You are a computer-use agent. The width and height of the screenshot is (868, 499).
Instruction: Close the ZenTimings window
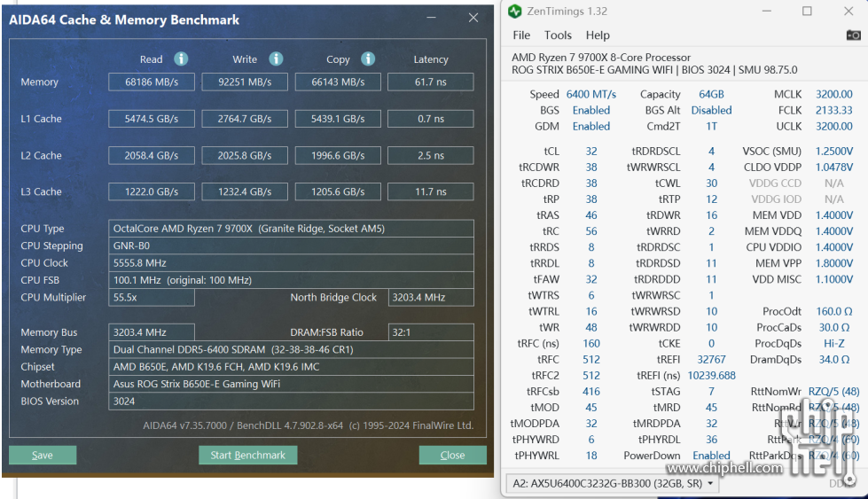tap(848, 11)
